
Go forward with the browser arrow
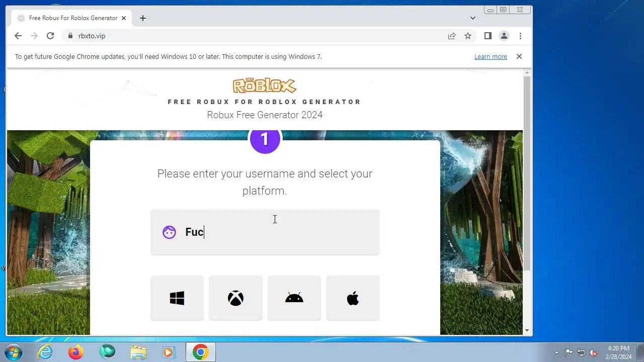coord(34,36)
